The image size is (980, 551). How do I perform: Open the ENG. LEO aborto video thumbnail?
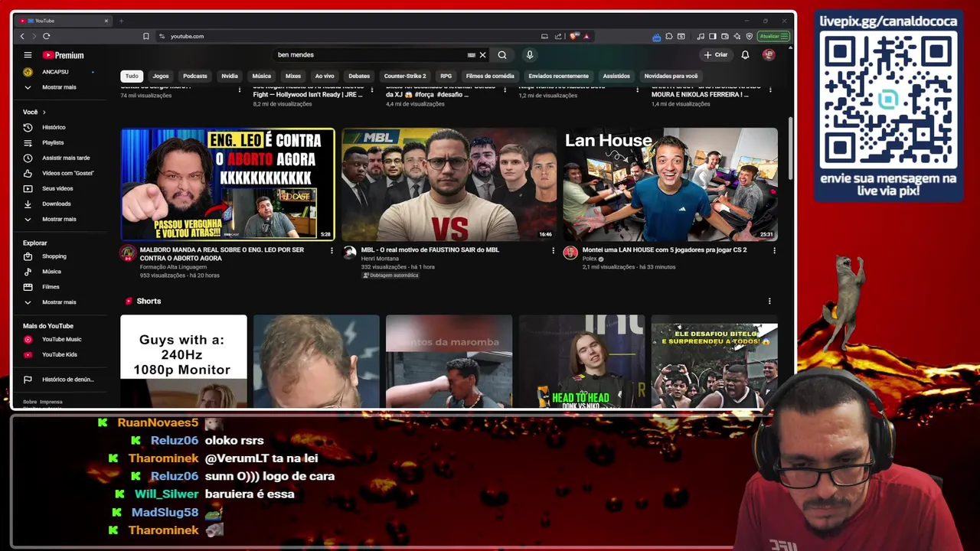227,184
